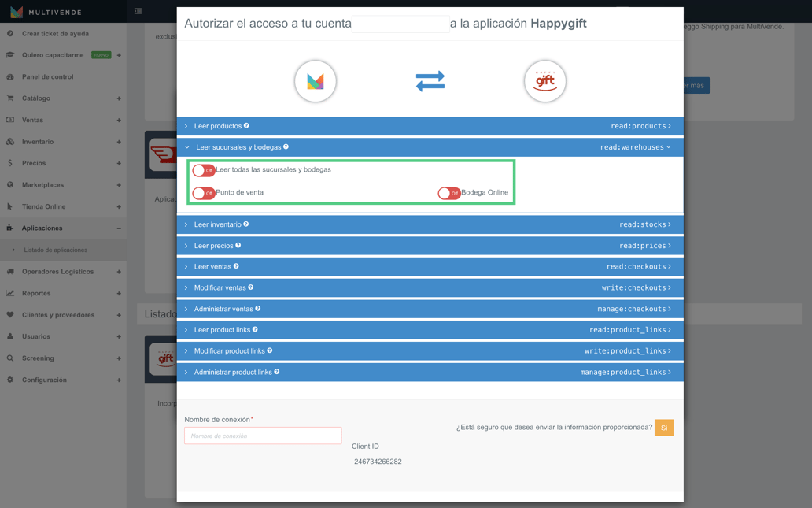This screenshot has height=508, width=812.
Task: Click the help icon beside Modificar product links
Action: coord(270,350)
